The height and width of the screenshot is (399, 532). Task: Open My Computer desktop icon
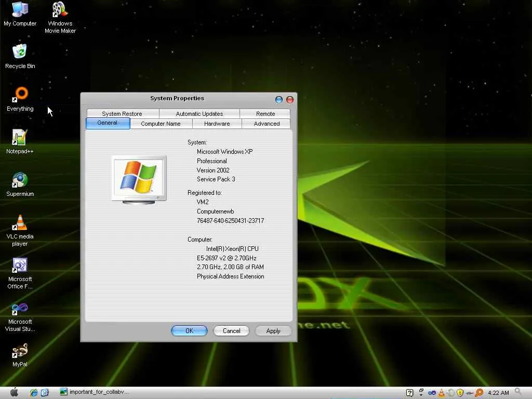point(20,14)
